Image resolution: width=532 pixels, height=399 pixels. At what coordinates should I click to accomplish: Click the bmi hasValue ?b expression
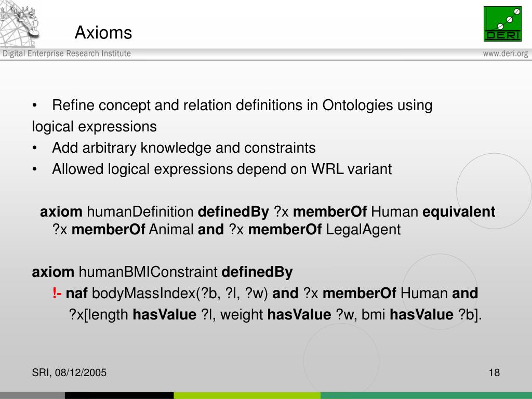(421, 314)
